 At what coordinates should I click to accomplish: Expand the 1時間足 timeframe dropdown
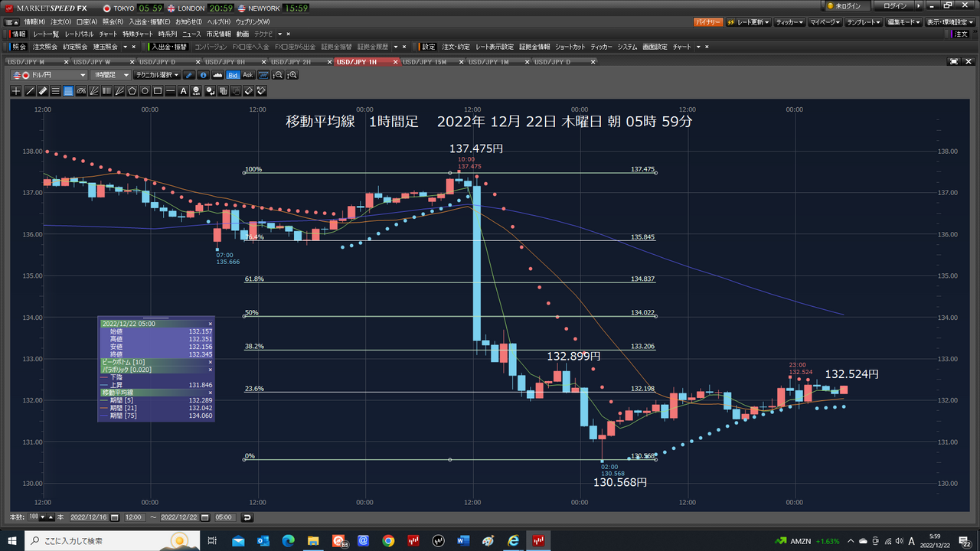point(112,75)
